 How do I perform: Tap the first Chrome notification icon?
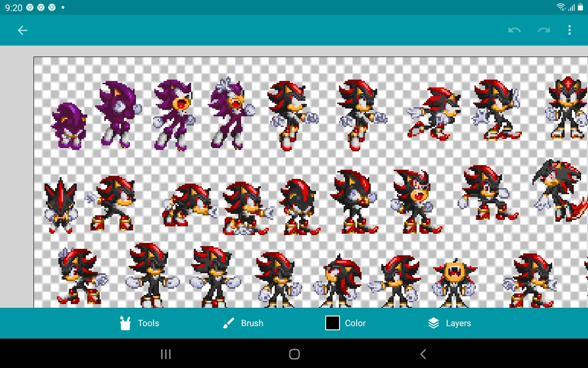click(30, 8)
